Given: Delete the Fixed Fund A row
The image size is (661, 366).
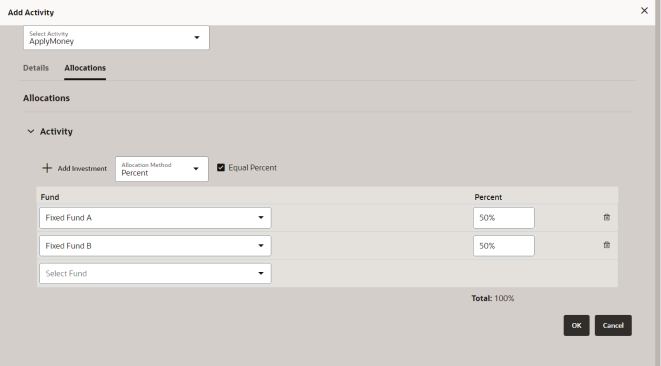Looking at the screenshot, I should click(x=607, y=218).
